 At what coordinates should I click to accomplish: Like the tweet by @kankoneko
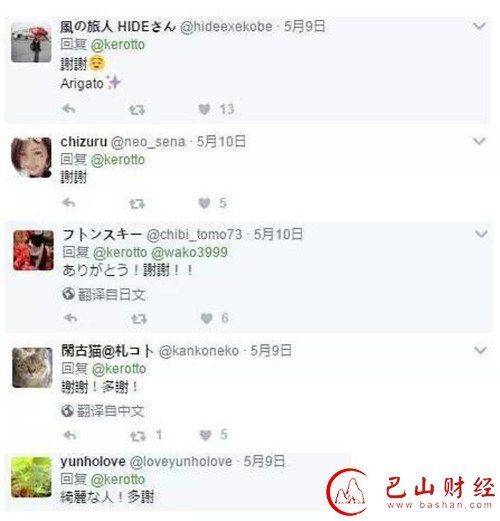point(205,435)
